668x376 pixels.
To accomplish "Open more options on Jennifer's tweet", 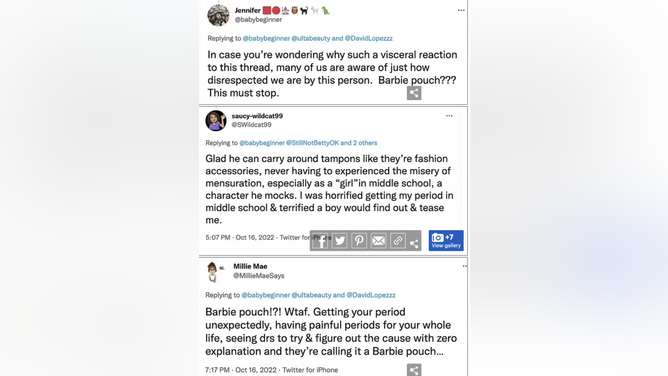I will pos(461,10).
